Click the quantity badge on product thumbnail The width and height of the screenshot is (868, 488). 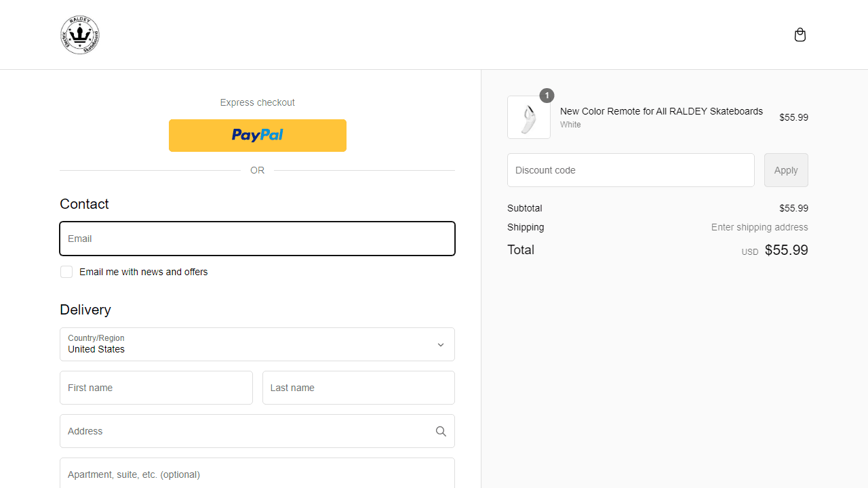tap(547, 96)
